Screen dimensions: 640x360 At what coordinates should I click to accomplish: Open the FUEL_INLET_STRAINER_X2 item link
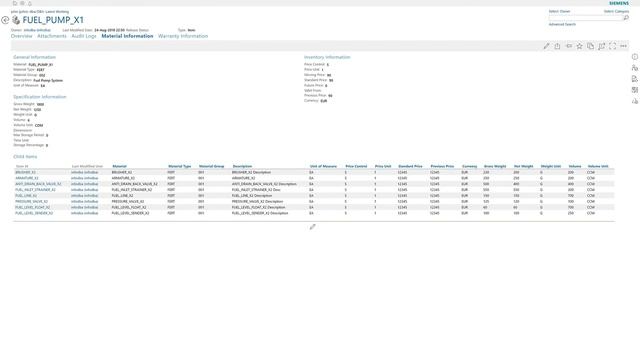pos(35,190)
